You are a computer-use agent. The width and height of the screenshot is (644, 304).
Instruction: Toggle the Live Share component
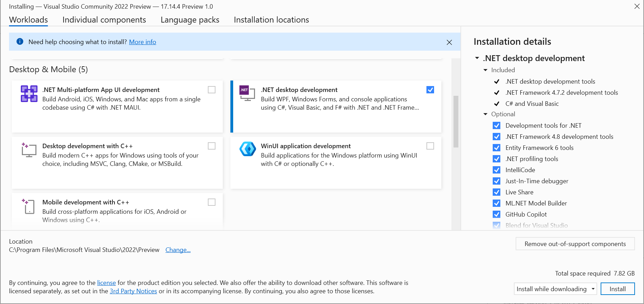pos(497,192)
